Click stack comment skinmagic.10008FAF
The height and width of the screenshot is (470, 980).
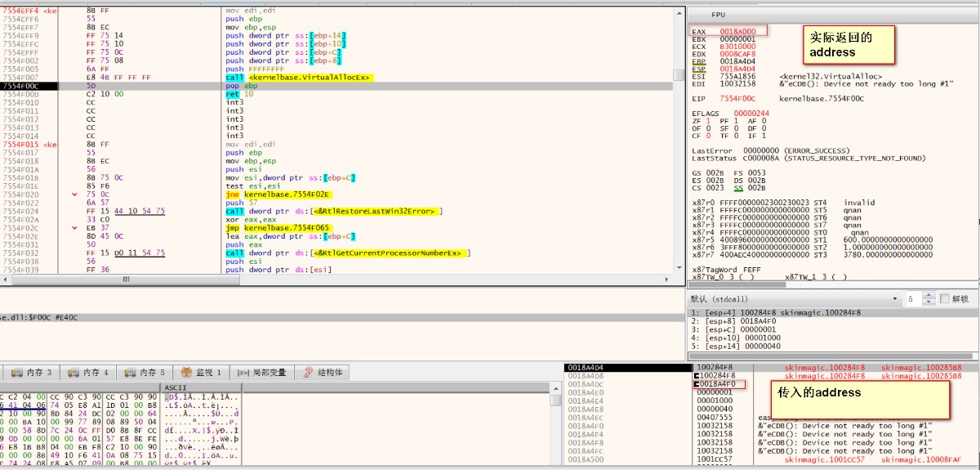[x=921, y=459]
